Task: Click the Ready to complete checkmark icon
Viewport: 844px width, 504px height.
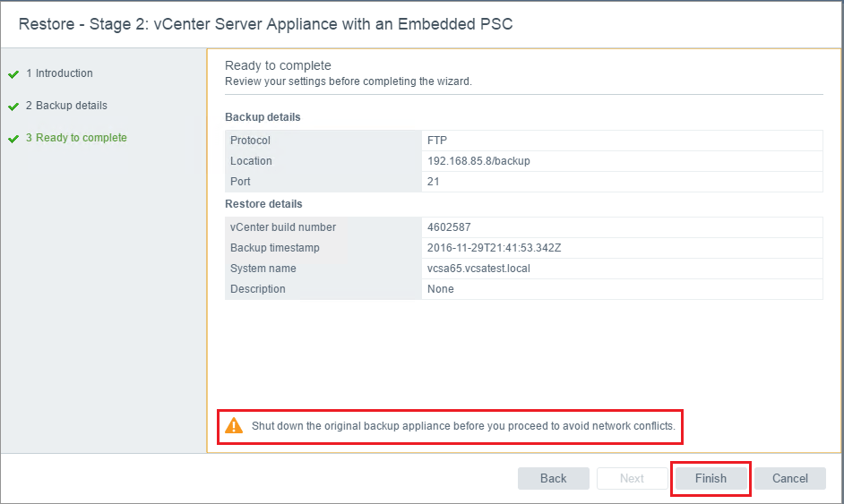Action: click(x=13, y=139)
